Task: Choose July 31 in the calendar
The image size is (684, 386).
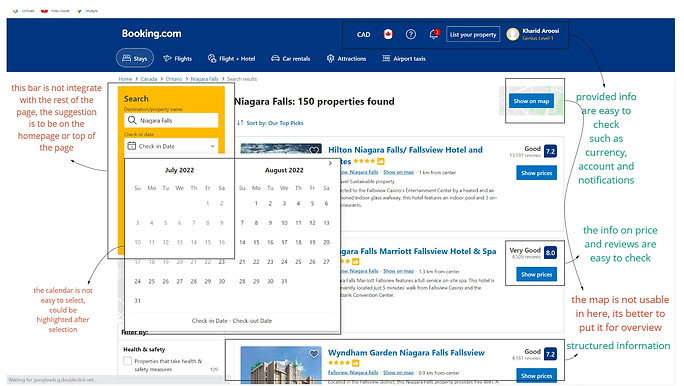Action: coord(137,301)
